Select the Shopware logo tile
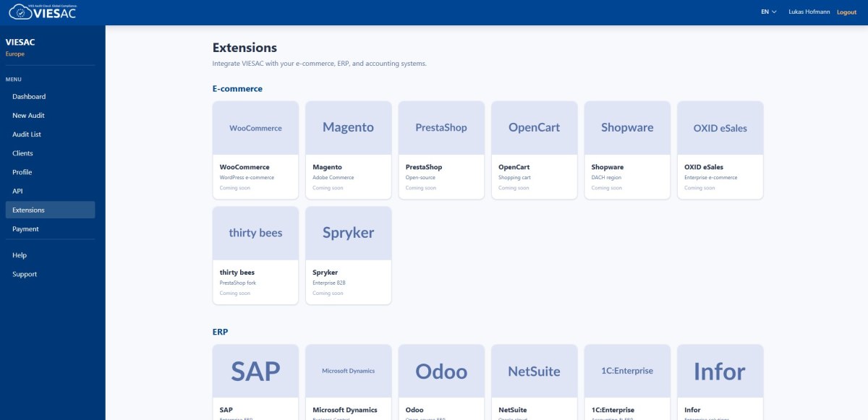The width and height of the screenshot is (868, 420). [627, 127]
